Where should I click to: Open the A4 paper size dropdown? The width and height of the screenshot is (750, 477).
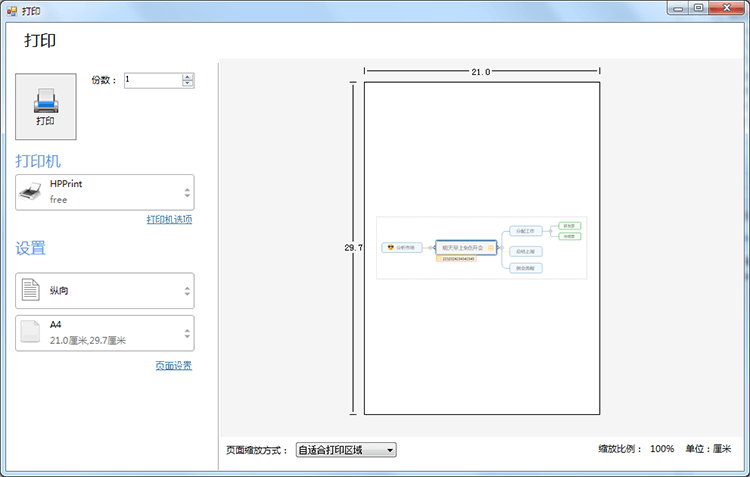click(x=186, y=333)
